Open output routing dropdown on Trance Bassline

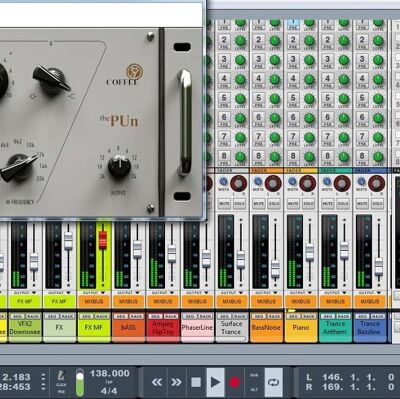(x=379, y=292)
